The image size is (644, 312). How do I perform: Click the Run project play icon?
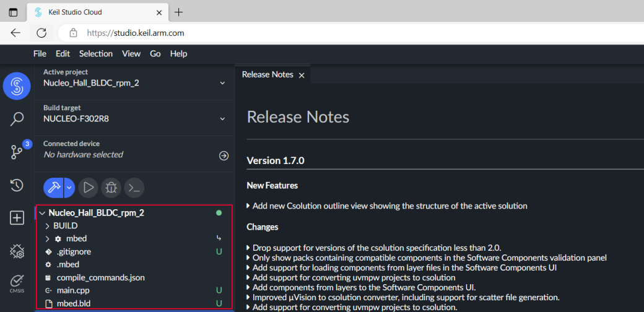tap(89, 187)
